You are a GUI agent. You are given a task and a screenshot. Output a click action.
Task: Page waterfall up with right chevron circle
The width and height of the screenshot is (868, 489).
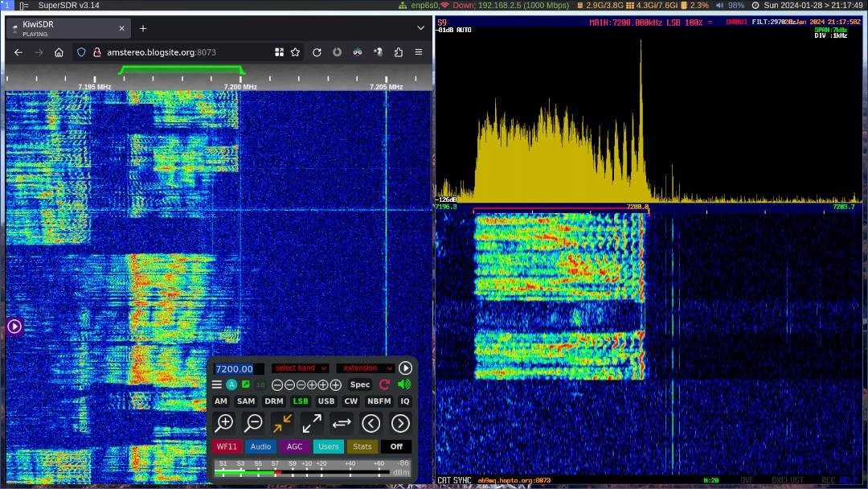400,423
